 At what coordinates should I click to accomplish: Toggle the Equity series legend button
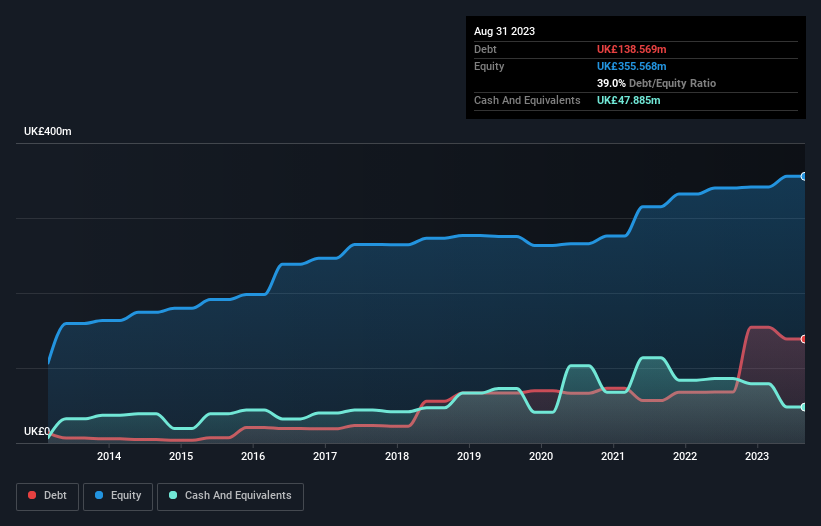[x=118, y=496]
